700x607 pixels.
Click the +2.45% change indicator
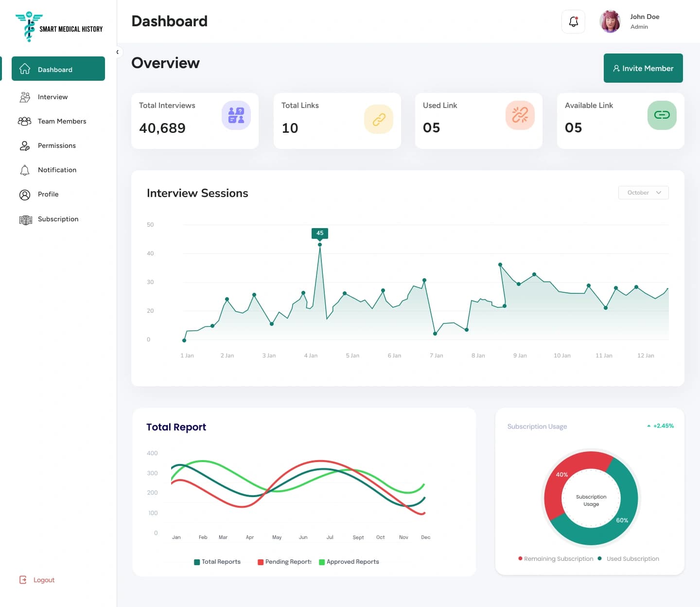point(660,426)
